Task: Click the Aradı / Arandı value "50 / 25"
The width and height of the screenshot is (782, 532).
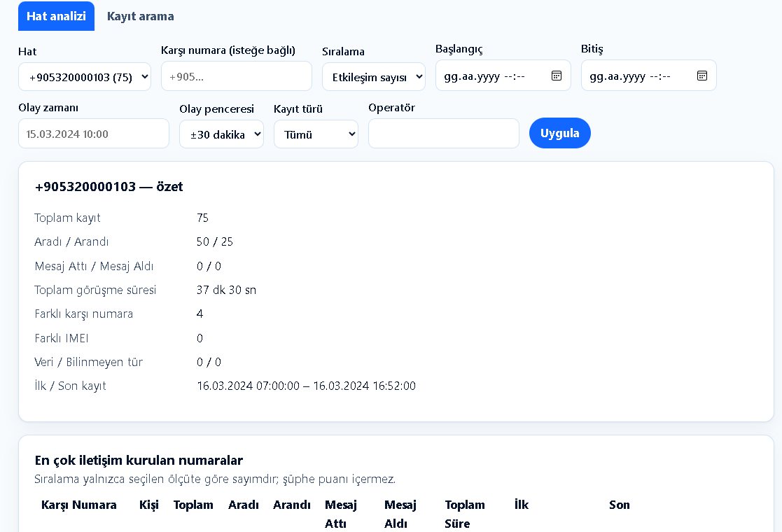Action: pos(214,241)
